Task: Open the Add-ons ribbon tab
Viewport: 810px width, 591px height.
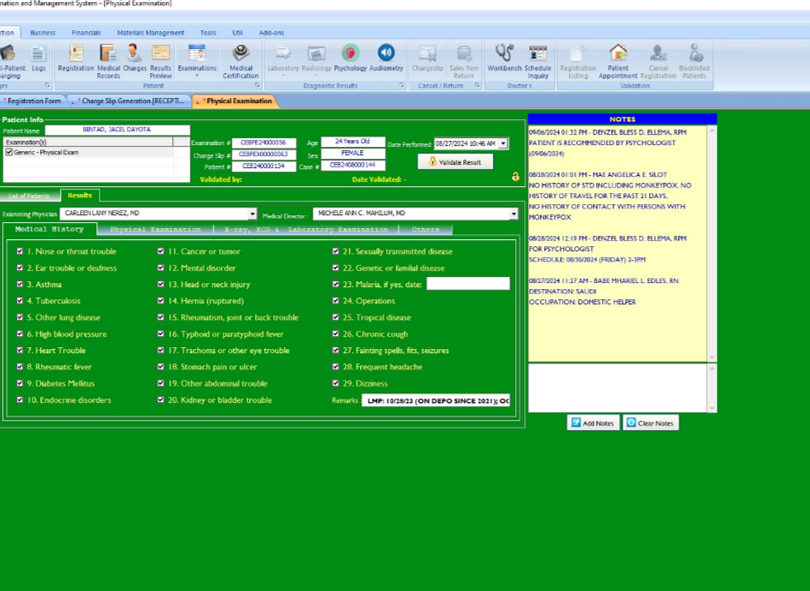Action: pos(272,33)
